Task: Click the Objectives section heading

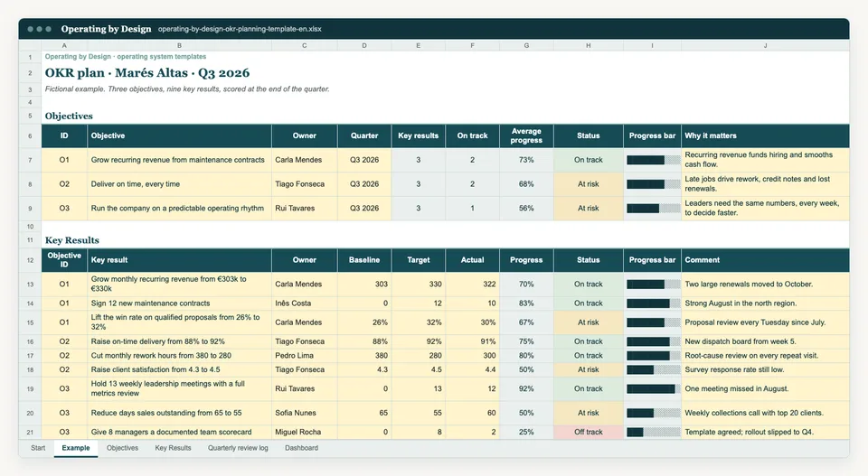Action: (69, 117)
